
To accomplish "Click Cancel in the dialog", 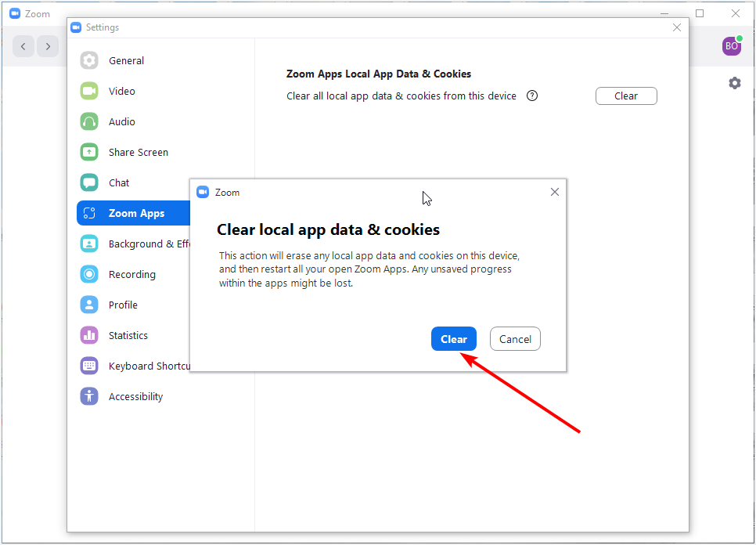I will tap(515, 339).
